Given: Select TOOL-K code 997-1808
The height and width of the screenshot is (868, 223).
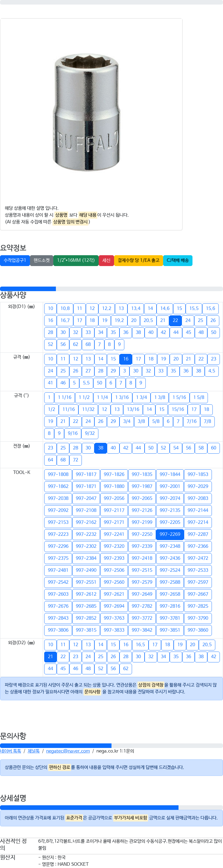Looking at the screenshot, I should (x=58, y=474).
